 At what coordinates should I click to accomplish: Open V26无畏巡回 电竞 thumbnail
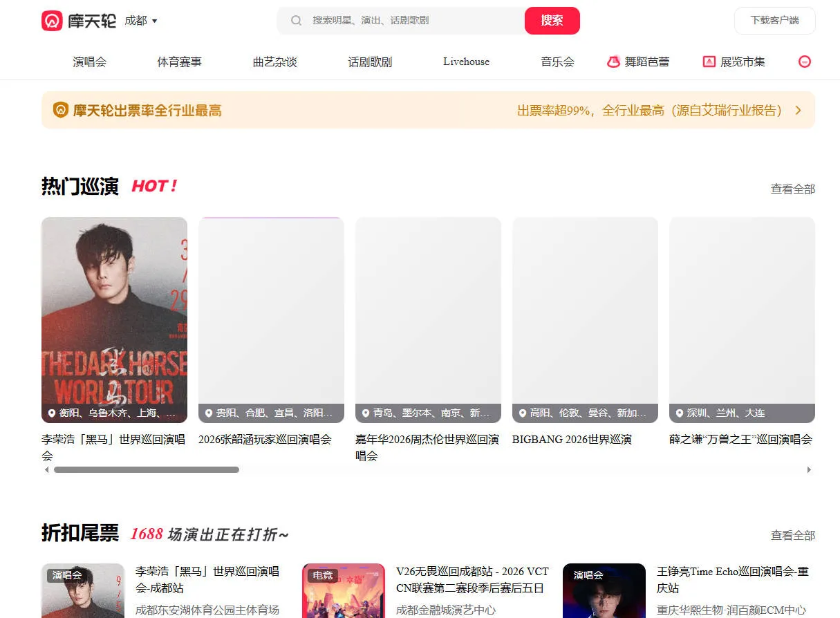point(344,590)
